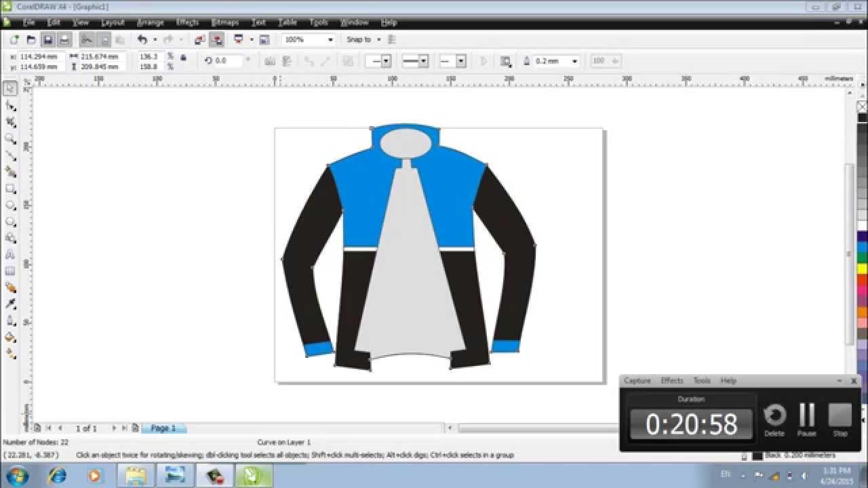Select the Pick tool in the toolbox
The image size is (868, 488).
coord(10,89)
